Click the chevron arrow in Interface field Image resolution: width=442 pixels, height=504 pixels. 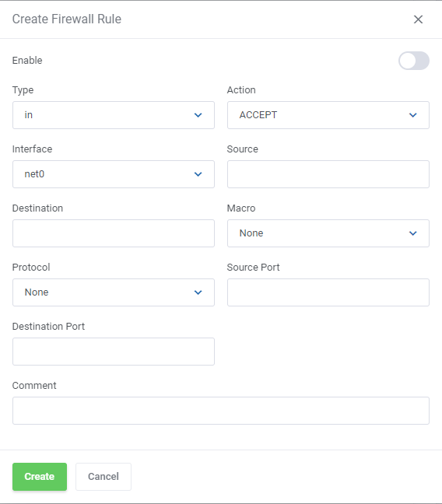pyautogui.click(x=198, y=174)
